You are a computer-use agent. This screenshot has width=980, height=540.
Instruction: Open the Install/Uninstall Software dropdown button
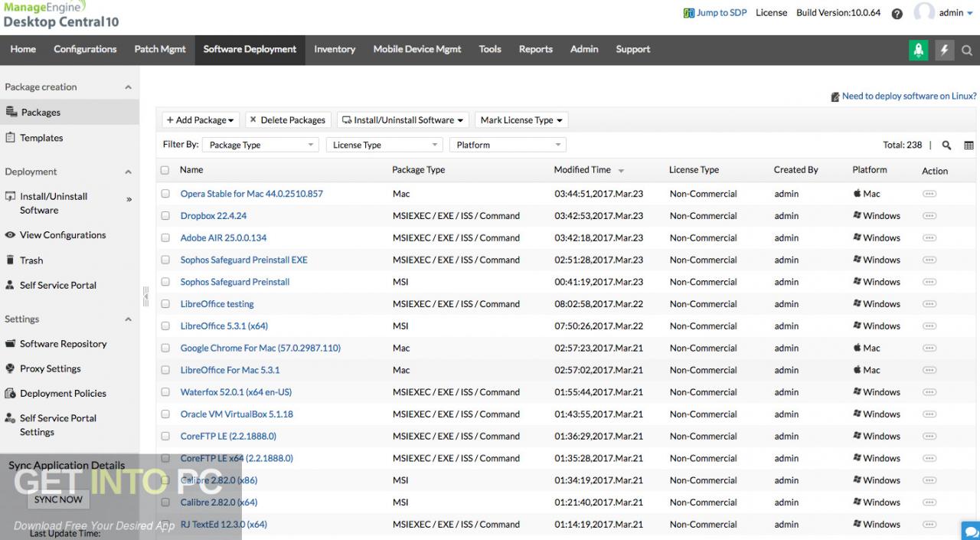(403, 120)
